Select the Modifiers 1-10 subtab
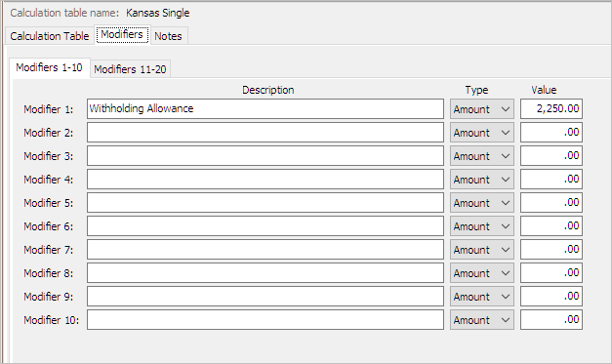This screenshot has width=612, height=364. 49,67
